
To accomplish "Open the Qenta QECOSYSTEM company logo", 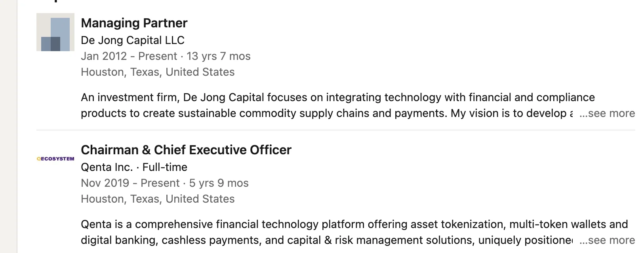I will coord(55,159).
